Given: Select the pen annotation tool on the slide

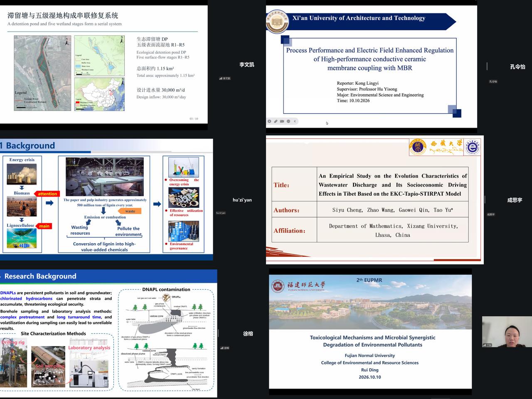Looking at the screenshot, I should [x=276, y=121].
